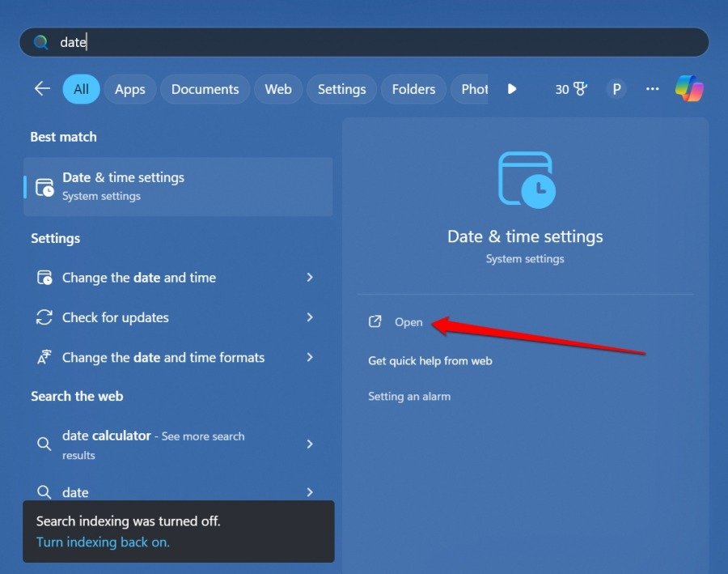Expand Check for updates chevron
The image size is (728, 574).
tap(309, 317)
